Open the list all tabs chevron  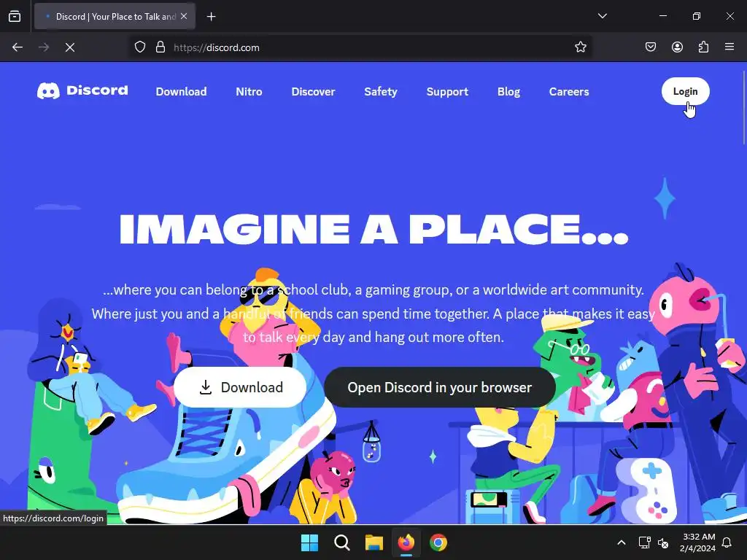602,16
